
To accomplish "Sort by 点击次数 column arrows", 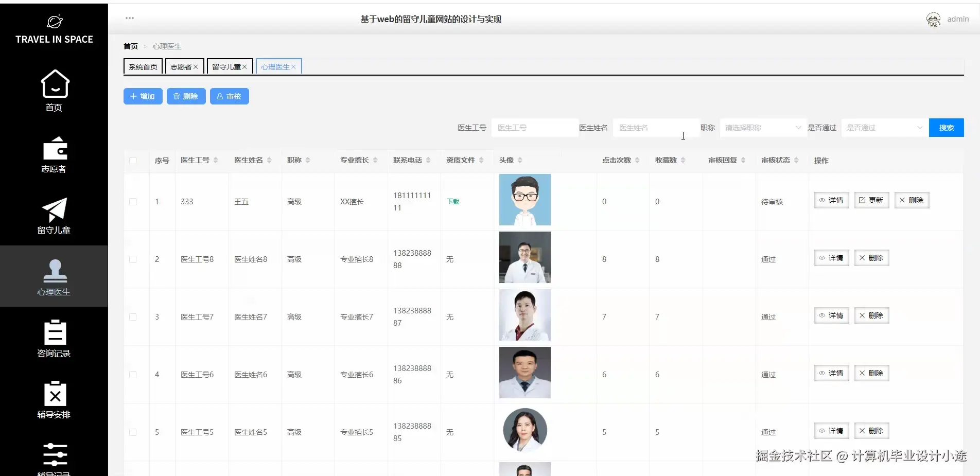I will tap(637, 161).
